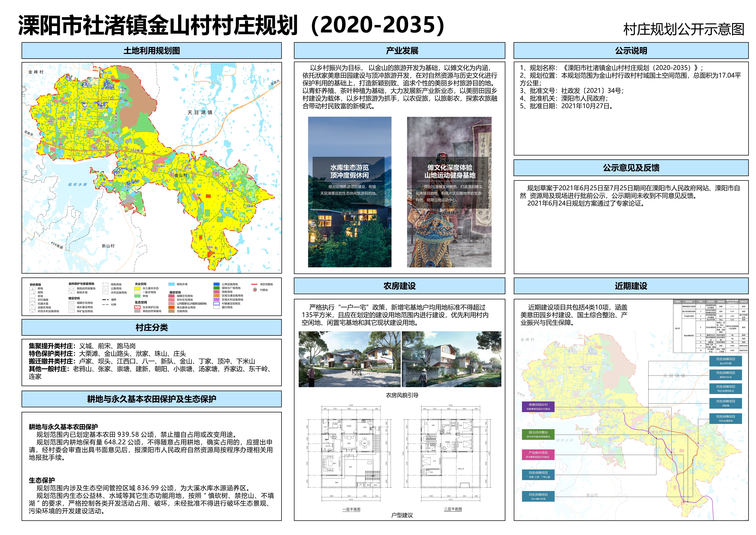Viewport: 756px width, 535px height.
Task: Select the 村庄分类 section header
Action: [152, 327]
